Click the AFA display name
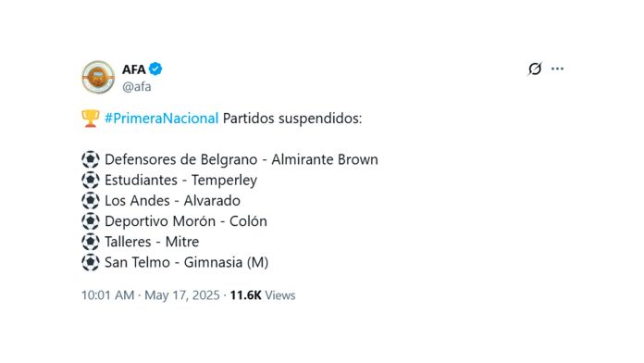The height and width of the screenshot is (363, 644). [x=134, y=69]
